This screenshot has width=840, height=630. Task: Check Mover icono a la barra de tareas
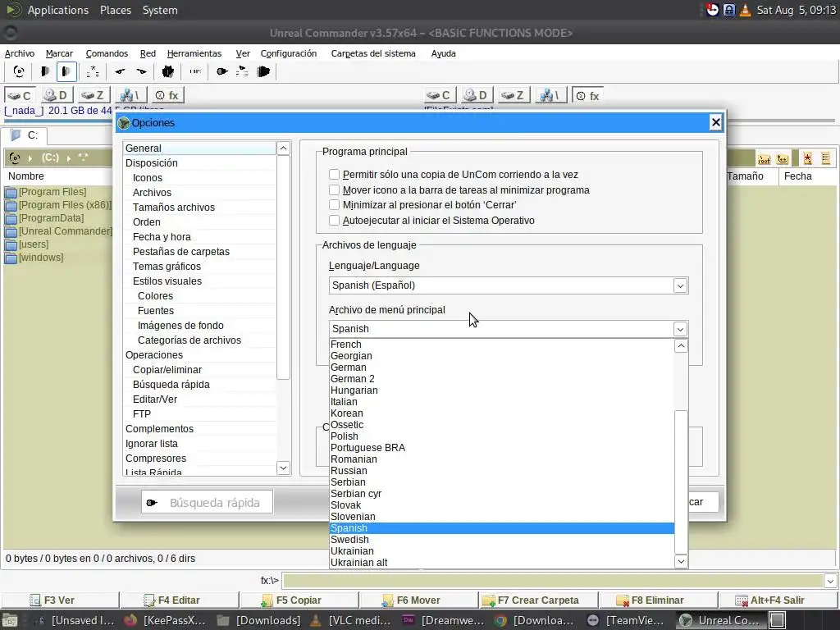point(335,189)
